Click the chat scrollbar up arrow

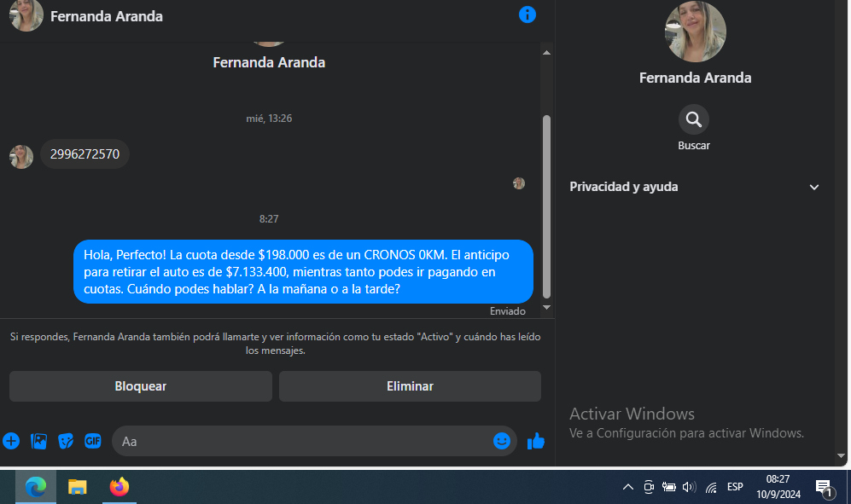(546, 53)
